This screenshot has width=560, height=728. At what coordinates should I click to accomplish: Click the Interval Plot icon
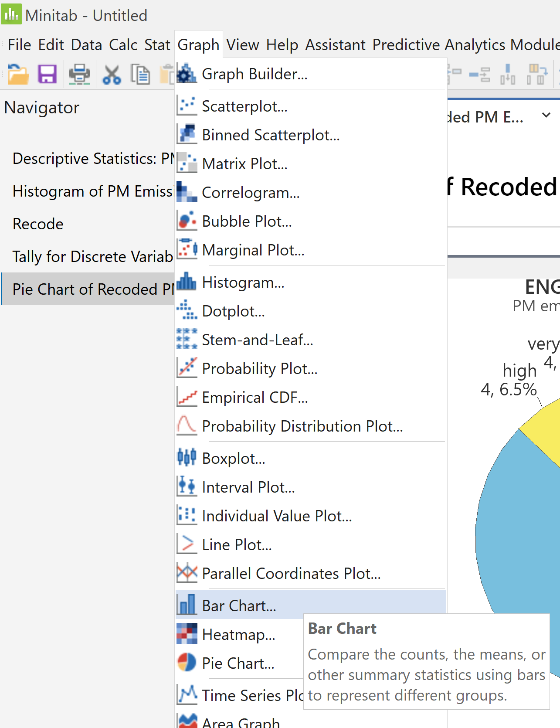[x=187, y=487]
